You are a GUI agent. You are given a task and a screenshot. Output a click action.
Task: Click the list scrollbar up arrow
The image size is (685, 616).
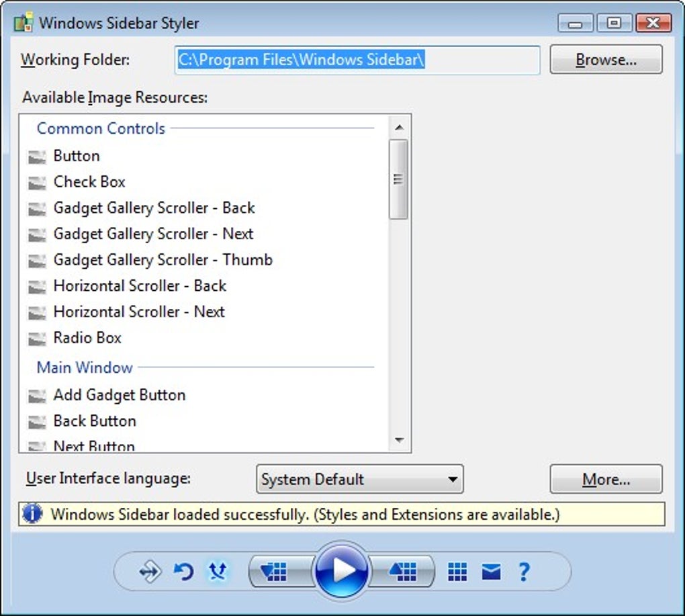(398, 128)
